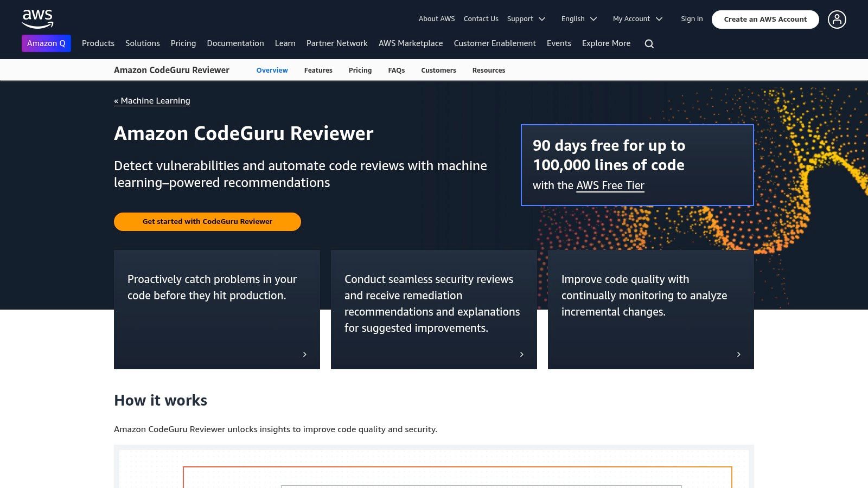Open the Amazon Q button

point(46,43)
